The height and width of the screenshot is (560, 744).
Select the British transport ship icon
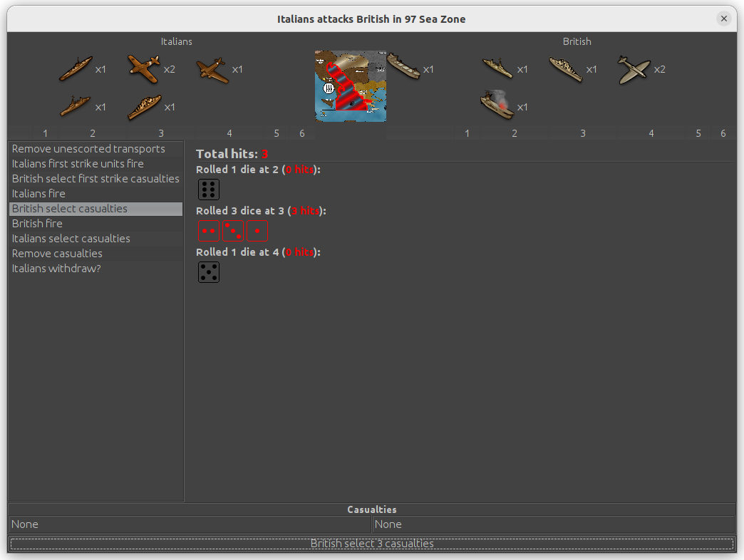[403, 68]
